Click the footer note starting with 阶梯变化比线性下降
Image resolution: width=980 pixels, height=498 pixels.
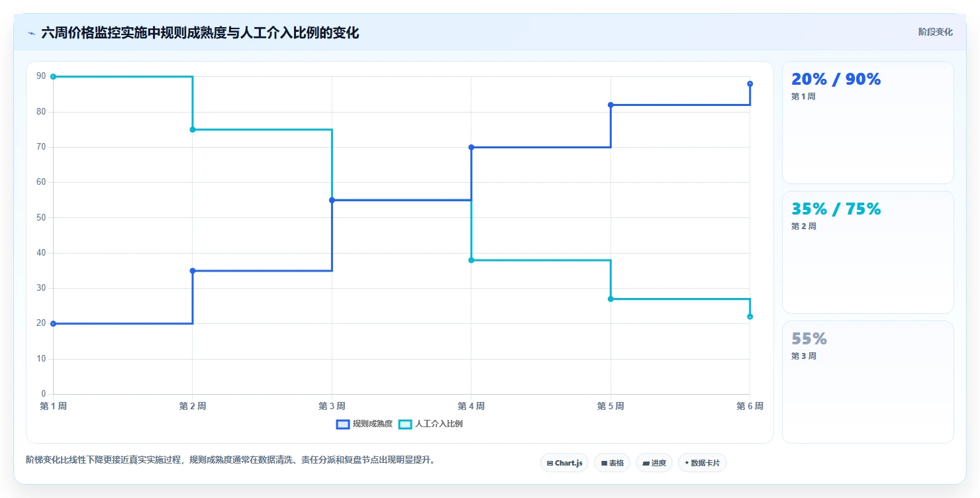(x=230, y=460)
